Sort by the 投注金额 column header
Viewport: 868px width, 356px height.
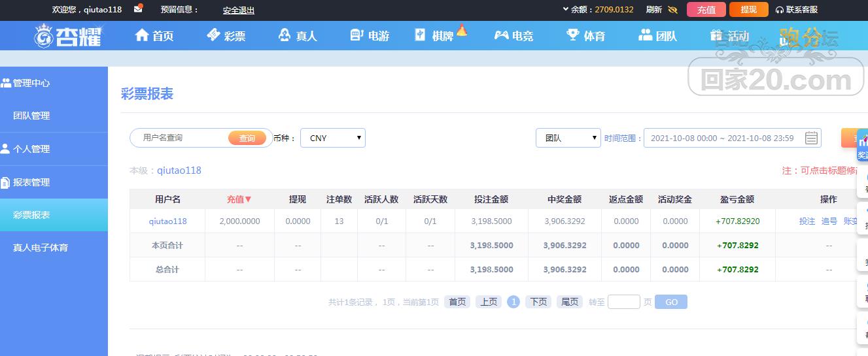pyautogui.click(x=491, y=199)
